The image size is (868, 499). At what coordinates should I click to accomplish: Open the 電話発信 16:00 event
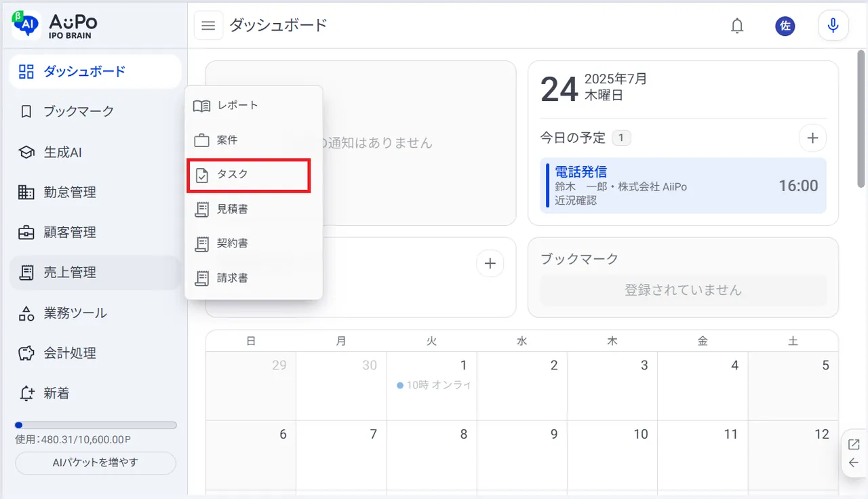click(x=684, y=186)
